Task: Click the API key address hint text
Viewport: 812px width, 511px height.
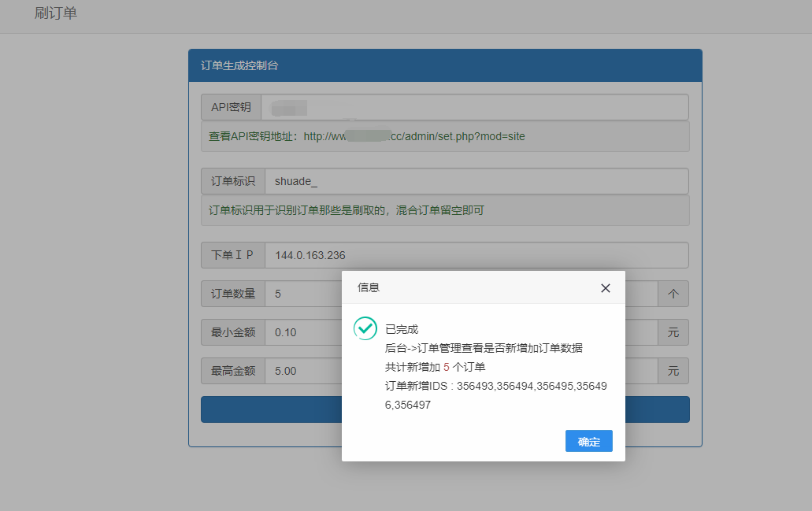Action: [x=367, y=136]
